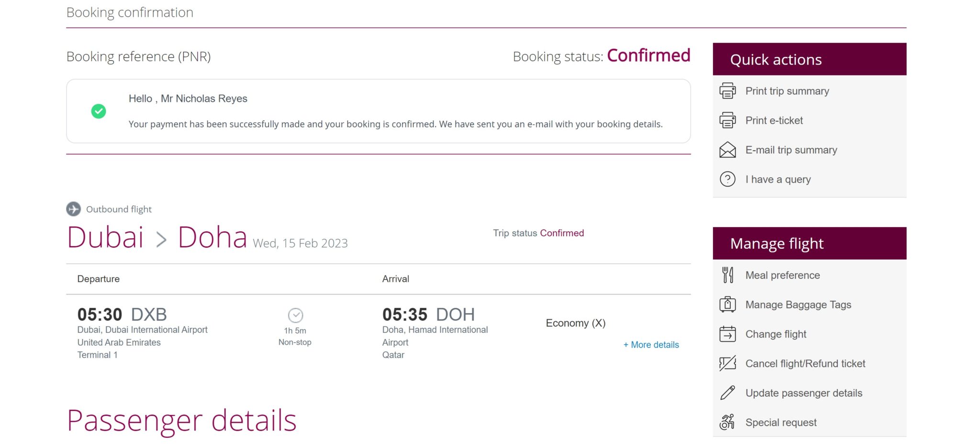Open the Change flight calendar icon
The image size is (980, 447).
click(727, 334)
